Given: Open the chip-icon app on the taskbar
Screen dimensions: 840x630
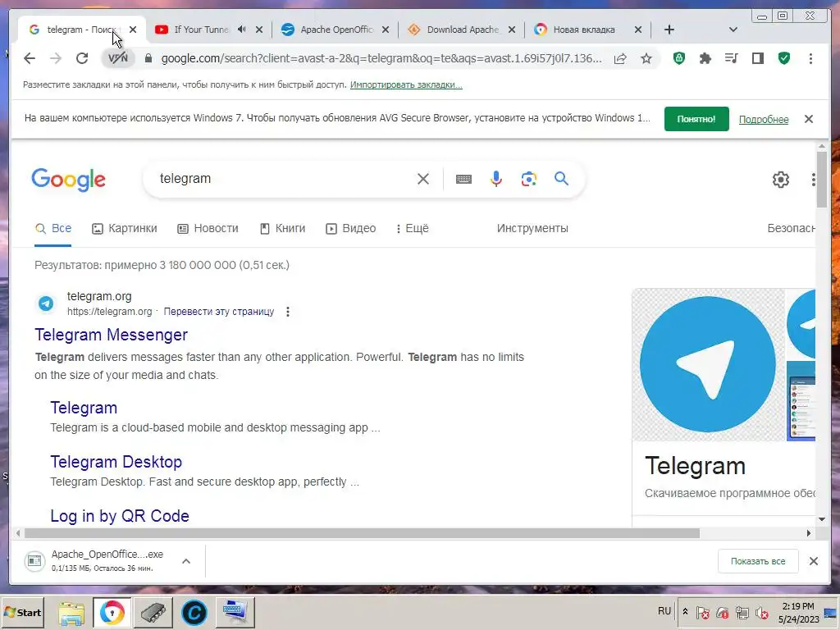Looking at the screenshot, I should [x=153, y=613].
